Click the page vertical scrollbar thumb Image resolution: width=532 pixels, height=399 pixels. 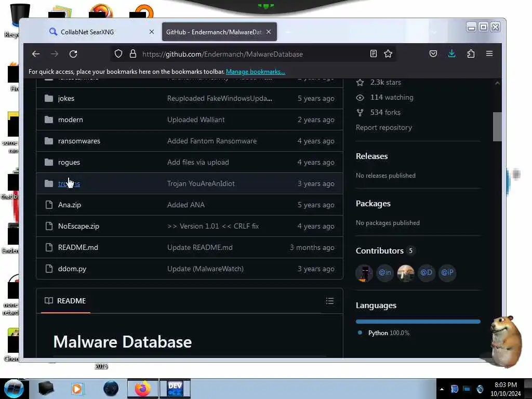point(497,127)
